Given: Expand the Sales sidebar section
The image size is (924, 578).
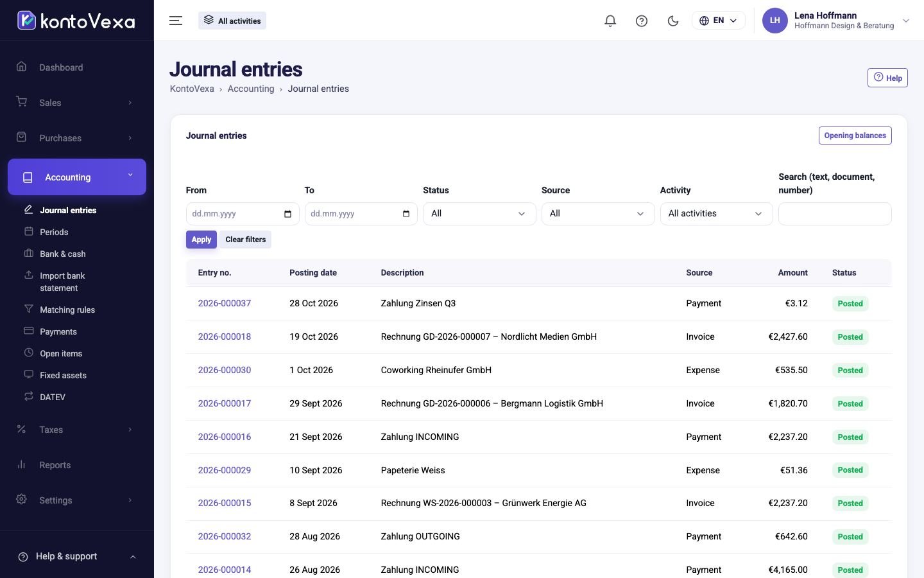Looking at the screenshot, I should tap(77, 103).
